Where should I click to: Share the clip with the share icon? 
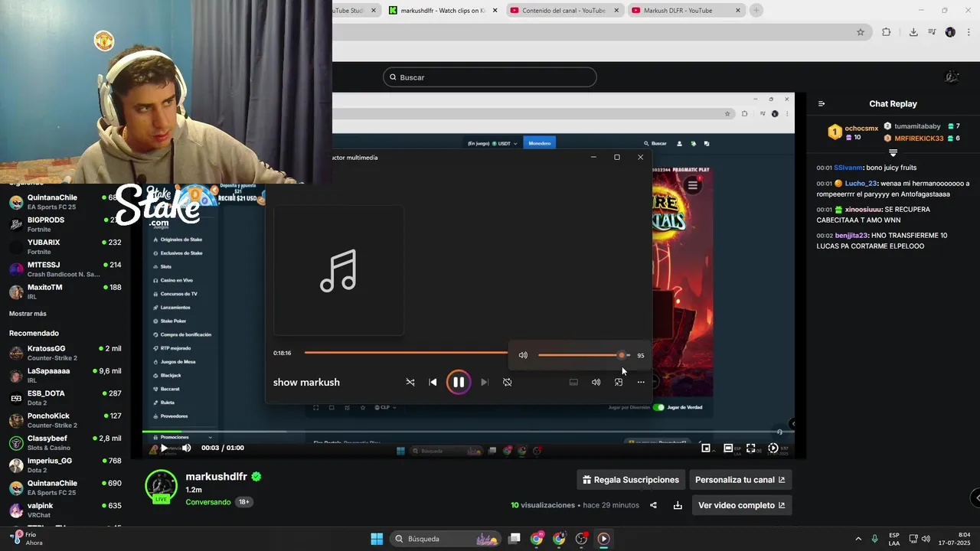click(653, 505)
